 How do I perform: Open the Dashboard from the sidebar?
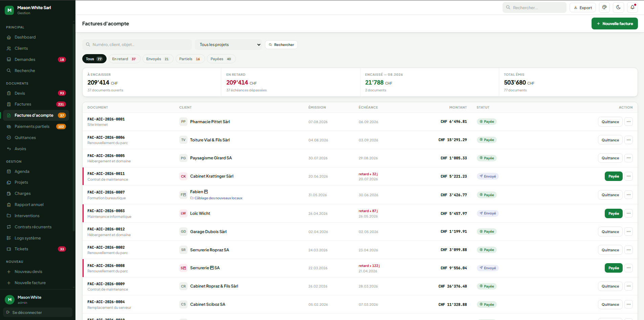(36, 37)
